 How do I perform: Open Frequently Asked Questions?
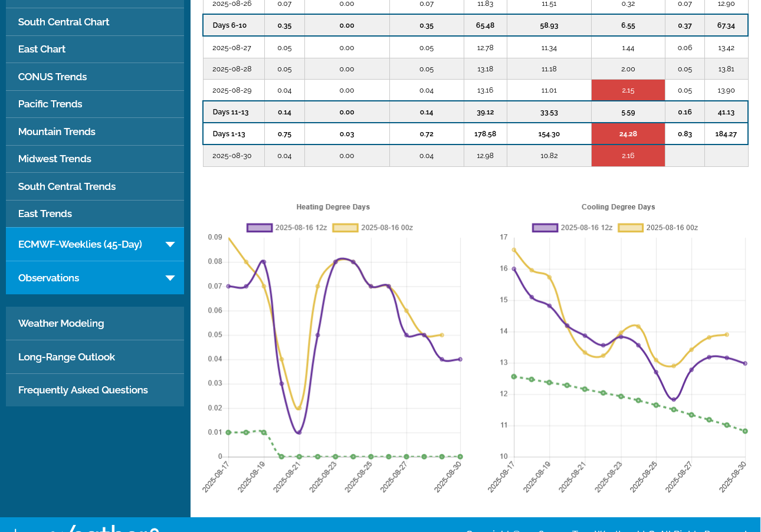(83, 390)
